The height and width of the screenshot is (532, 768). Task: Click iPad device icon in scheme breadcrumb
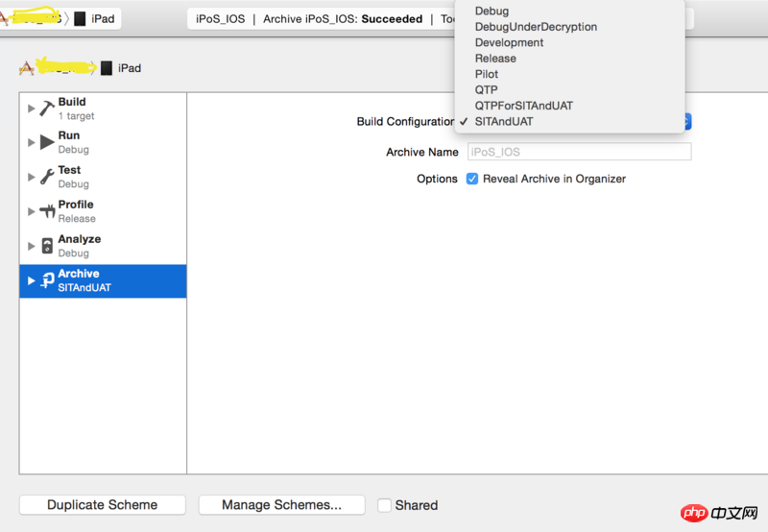click(107, 68)
